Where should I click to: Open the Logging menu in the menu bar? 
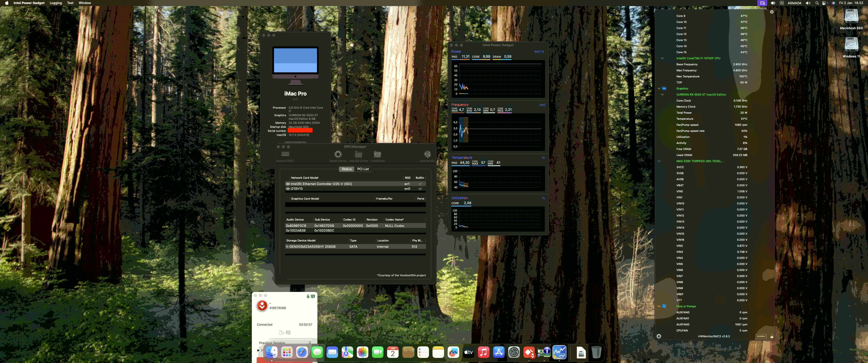pos(56,3)
